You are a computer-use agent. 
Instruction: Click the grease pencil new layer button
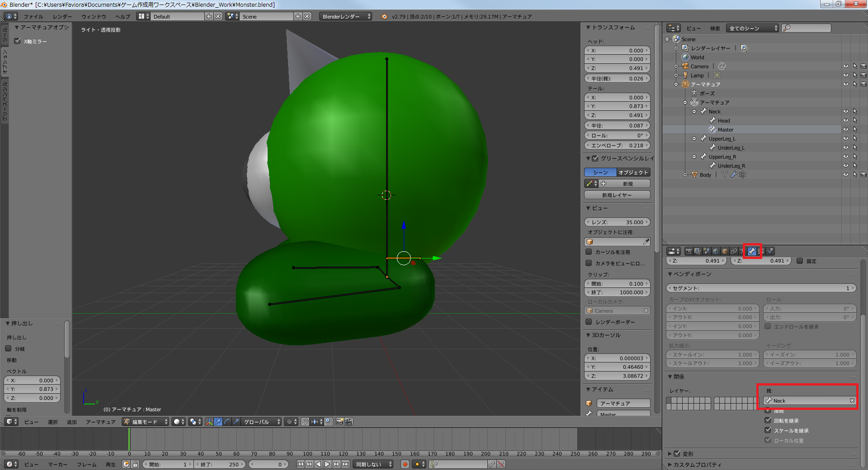click(x=617, y=195)
